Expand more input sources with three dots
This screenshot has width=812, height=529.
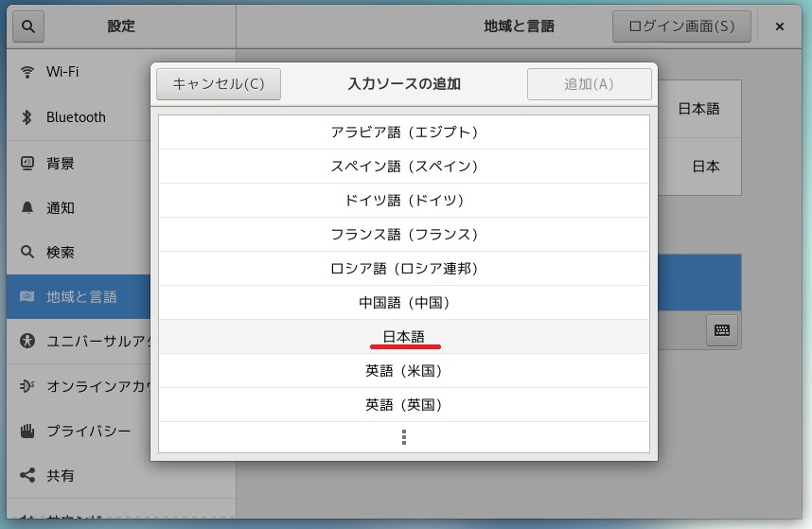pyautogui.click(x=404, y=437)
